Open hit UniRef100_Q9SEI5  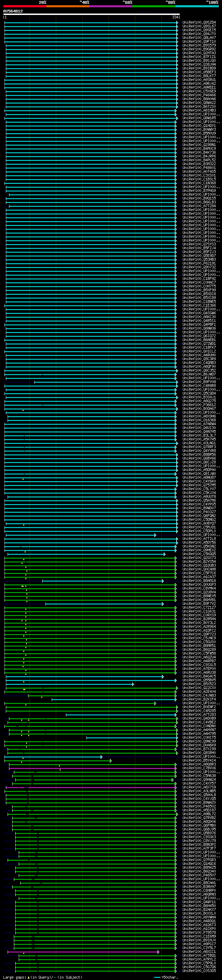[199, 30]
